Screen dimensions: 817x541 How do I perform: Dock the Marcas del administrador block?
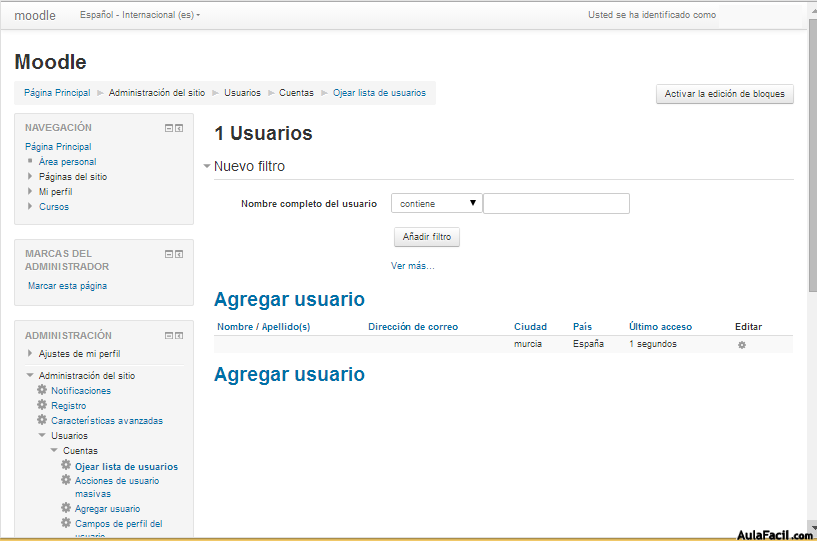pyautogui.click(x=179, y=254)
